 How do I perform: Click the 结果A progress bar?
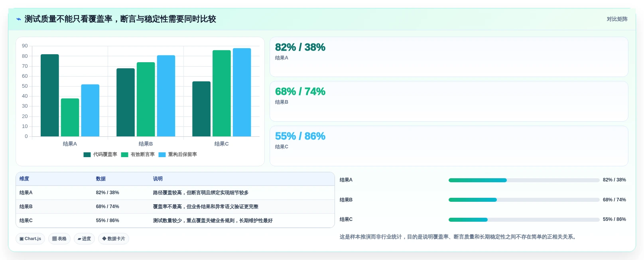(x=524, y=180)
